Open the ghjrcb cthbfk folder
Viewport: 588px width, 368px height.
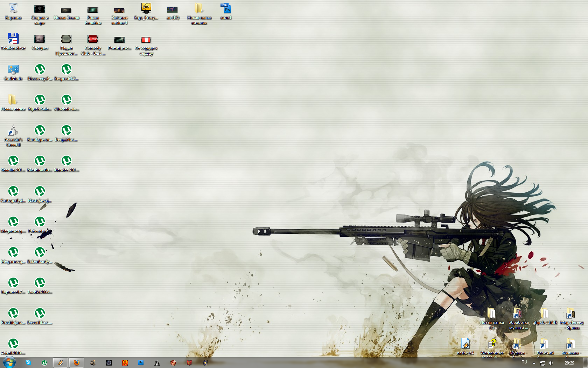(545, 316)
